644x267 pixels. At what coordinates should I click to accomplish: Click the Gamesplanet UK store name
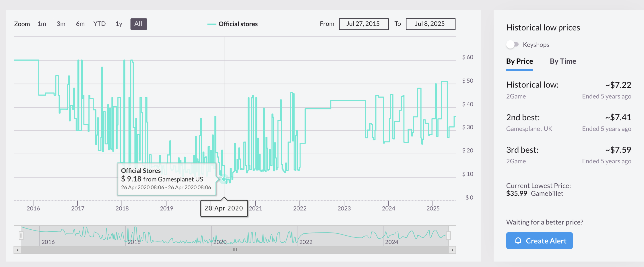(529, 129)
